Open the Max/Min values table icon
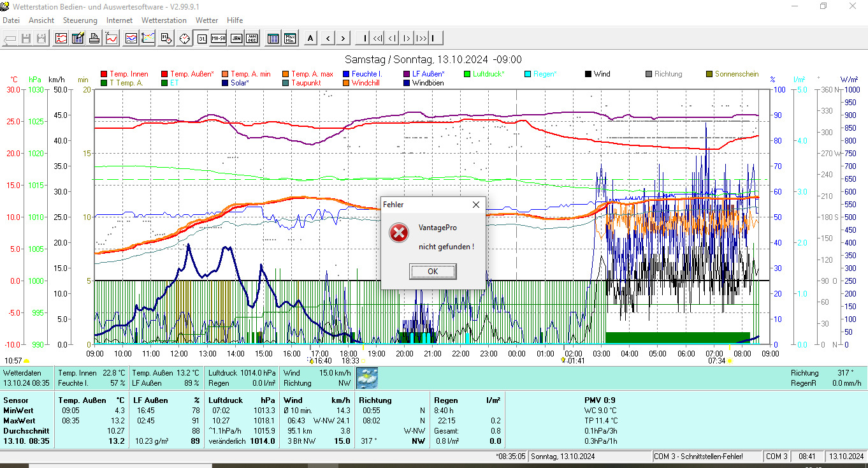Image resolution: width=868 pixels, height=468 pixels. pyautogui.click(x=290, y=38)
